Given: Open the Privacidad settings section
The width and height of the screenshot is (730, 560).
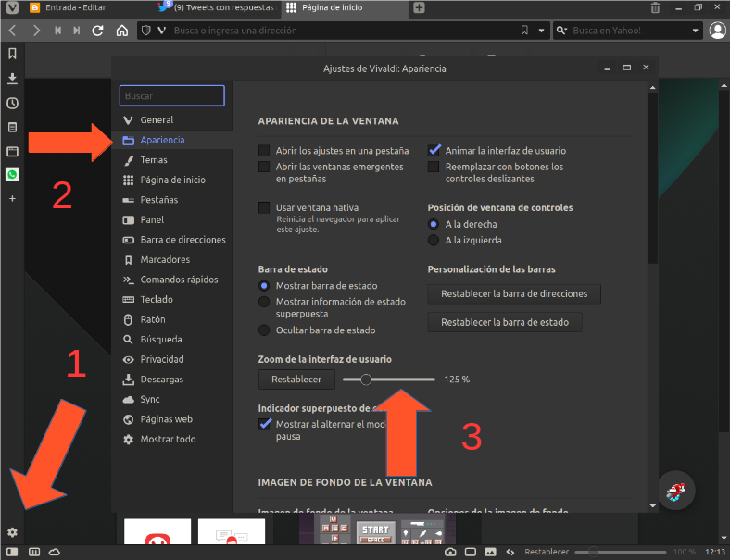Looking at the screenshot, I should point(171,359).
